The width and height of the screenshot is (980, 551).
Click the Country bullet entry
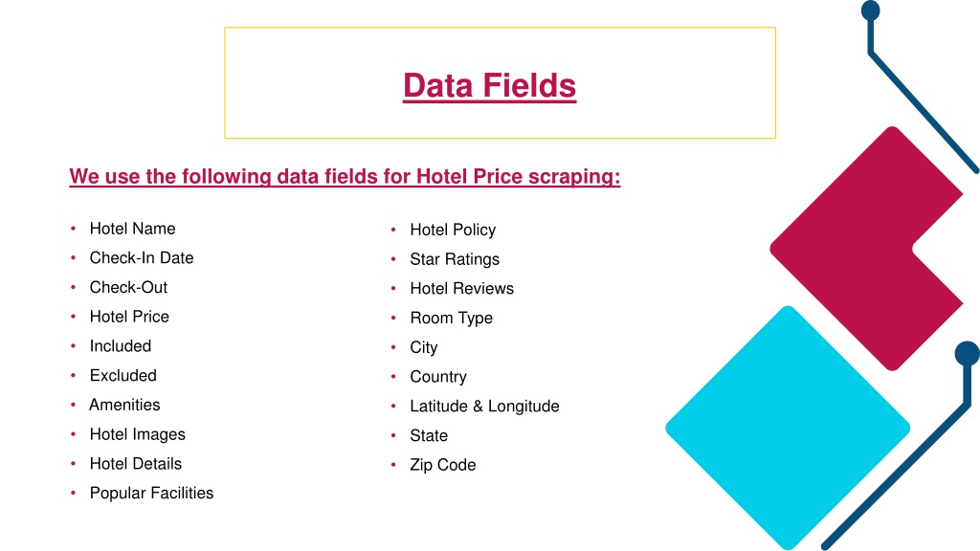click(x=438, y=377)
